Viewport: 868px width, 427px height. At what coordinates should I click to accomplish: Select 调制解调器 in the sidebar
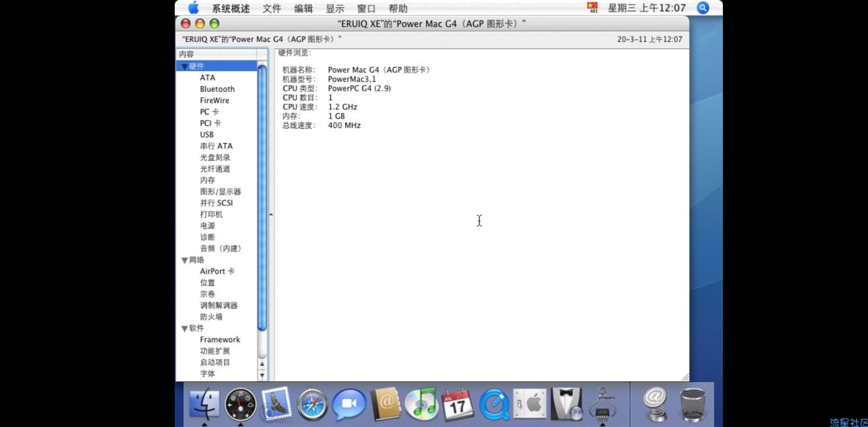[x=219, y=305]
